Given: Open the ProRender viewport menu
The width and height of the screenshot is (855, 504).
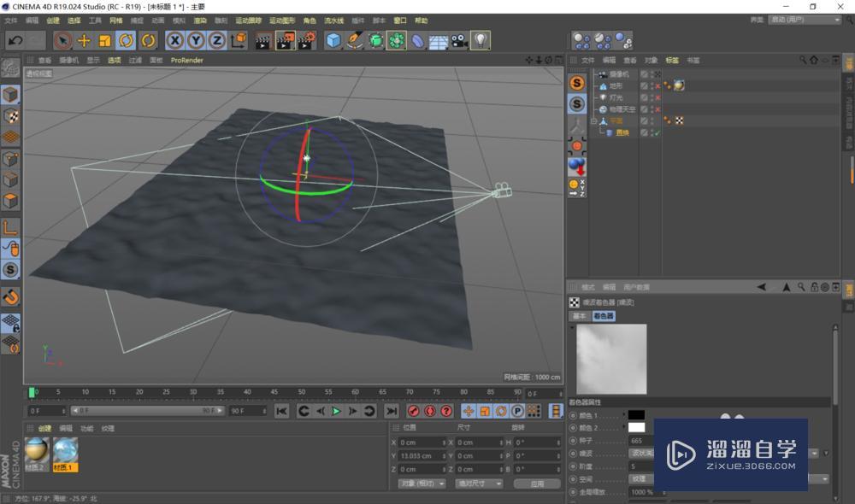Looking at the screenshot, I should pos(187,61).
